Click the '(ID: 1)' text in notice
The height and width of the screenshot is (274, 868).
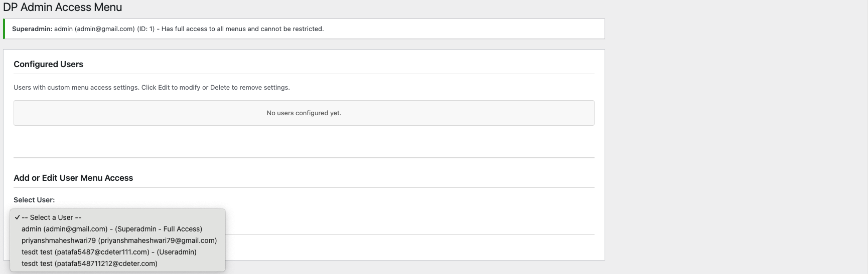click(x=146, y=29)
